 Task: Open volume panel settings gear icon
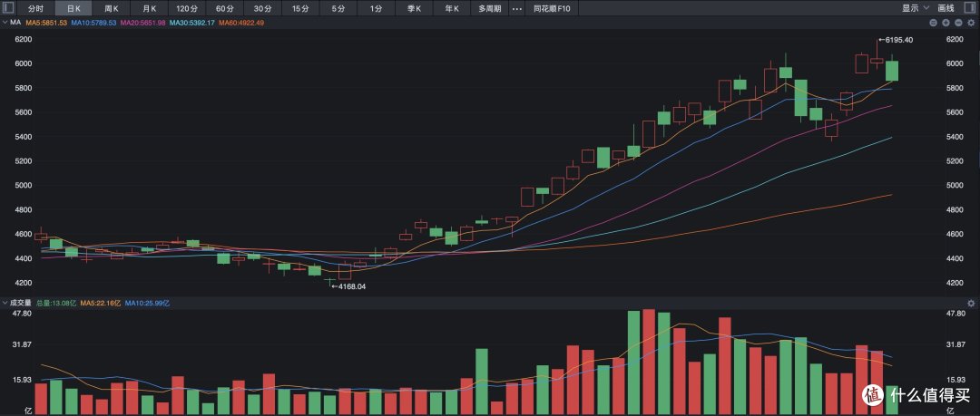tap(971, 303)
